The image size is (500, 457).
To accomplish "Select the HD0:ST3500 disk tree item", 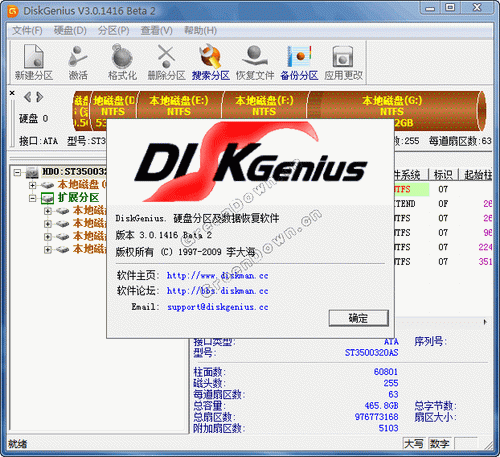I will tap(74, 172).
